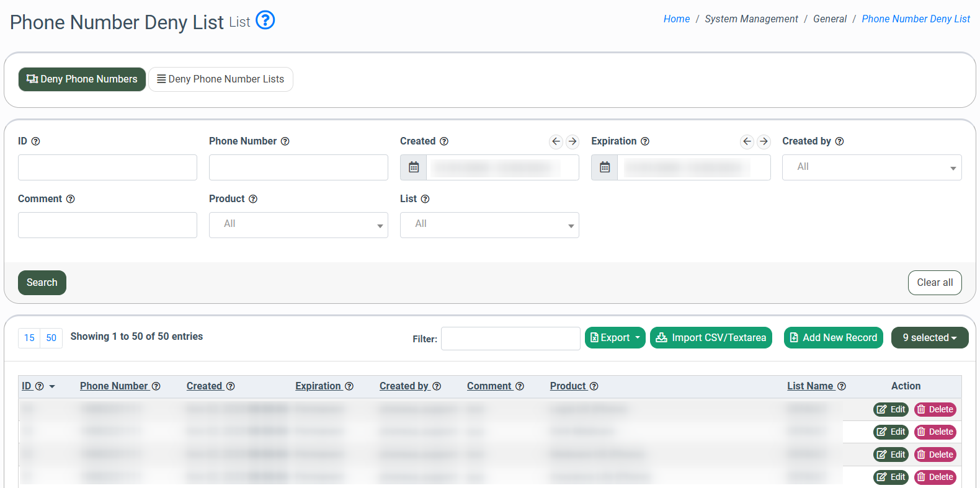
Task: Set page size to 50 entries
Action: 51,338
